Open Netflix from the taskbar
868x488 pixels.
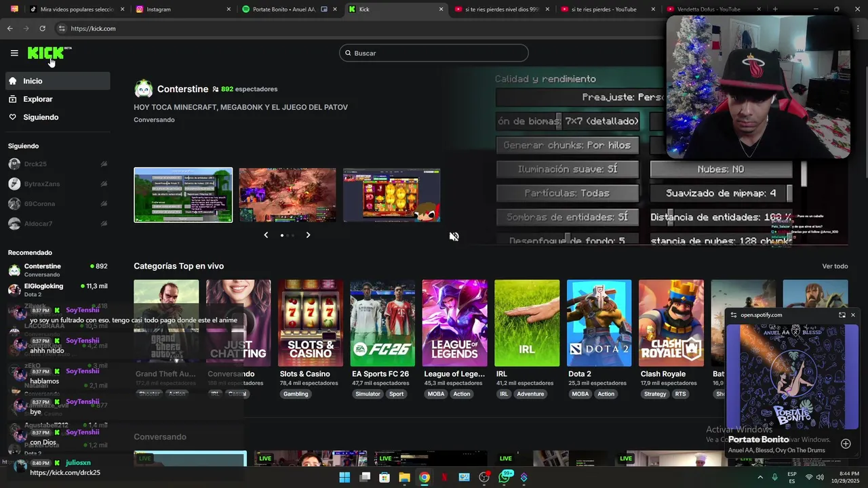[444, 477]
